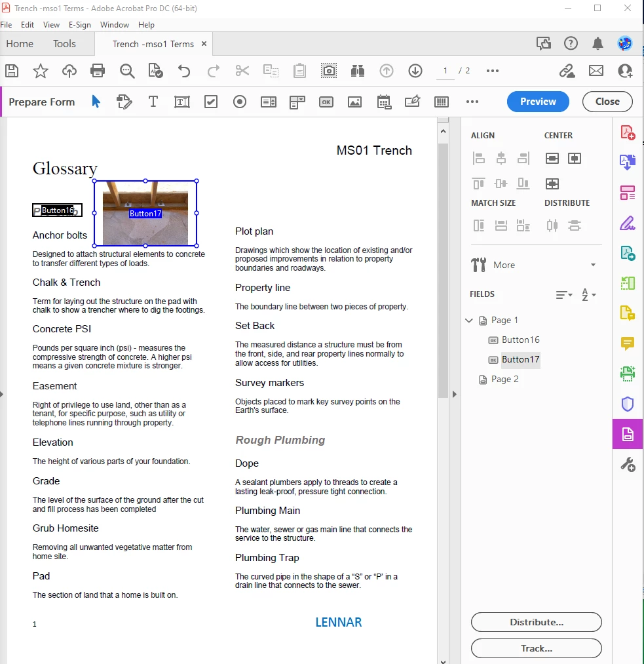
Task: Close the Trench -mso1 Terms tab
Action: (x=204, y=44)
